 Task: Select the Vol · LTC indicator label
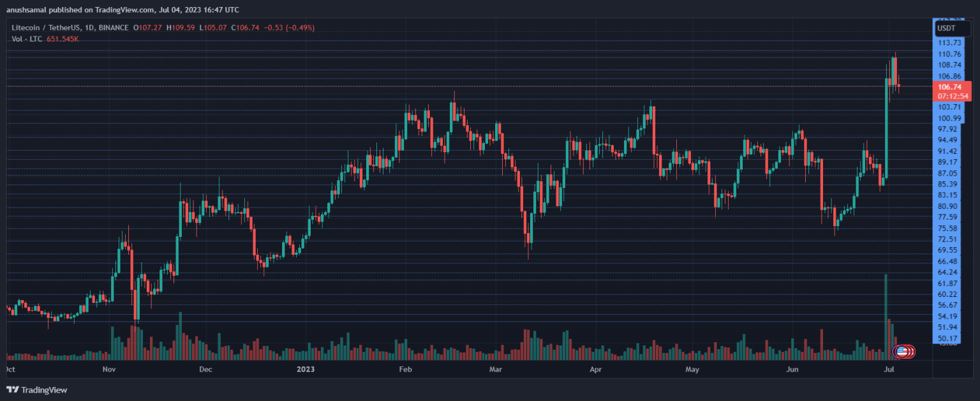tap(26, 38)
